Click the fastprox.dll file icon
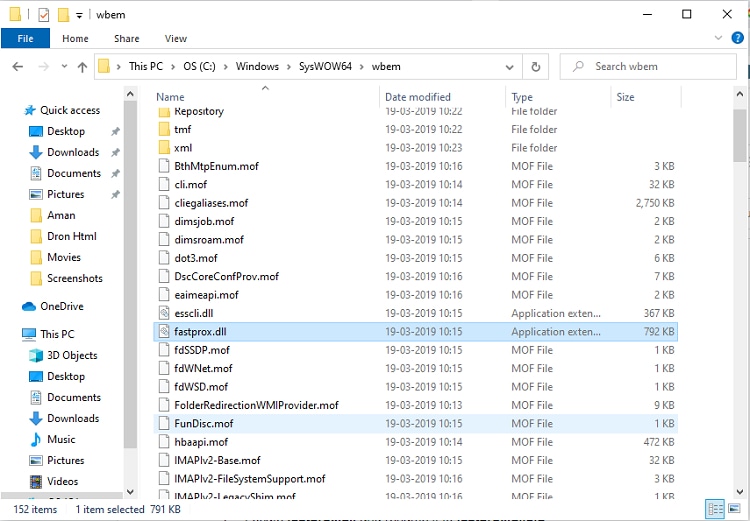 164,331
